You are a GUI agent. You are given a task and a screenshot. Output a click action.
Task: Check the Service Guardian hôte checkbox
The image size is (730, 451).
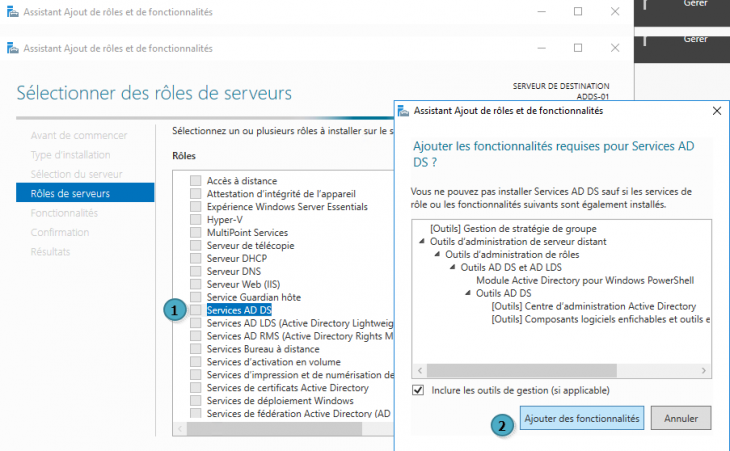click(x=196, y=297)
